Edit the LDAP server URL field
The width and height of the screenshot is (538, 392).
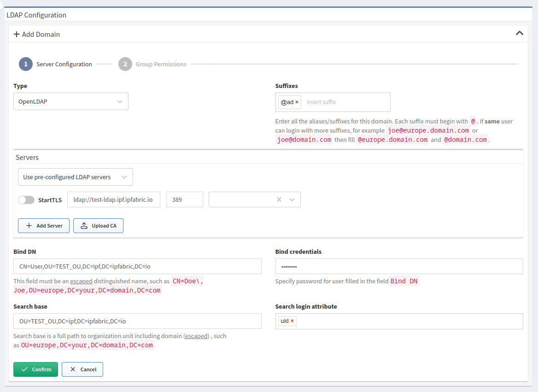[x=114, y=199]
